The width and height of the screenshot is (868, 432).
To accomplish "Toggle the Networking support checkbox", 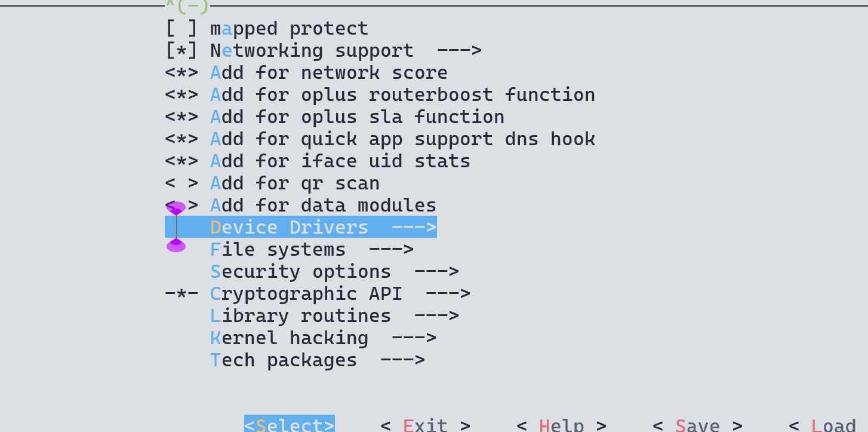I will (x=181, y=51).
